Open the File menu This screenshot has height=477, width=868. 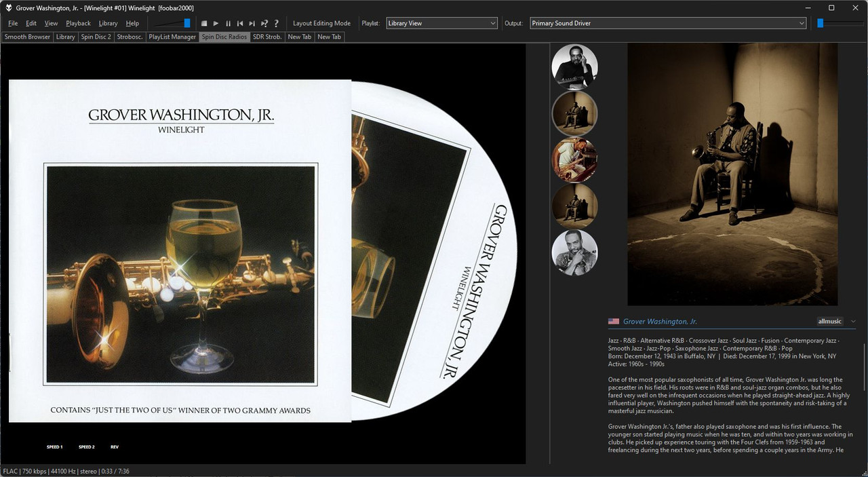click(x=13, y=23)
